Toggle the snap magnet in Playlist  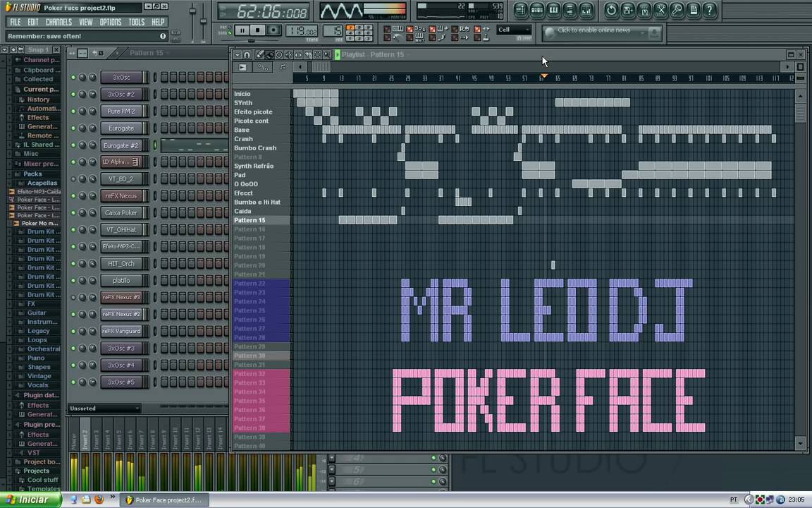(x=247, y=54)
